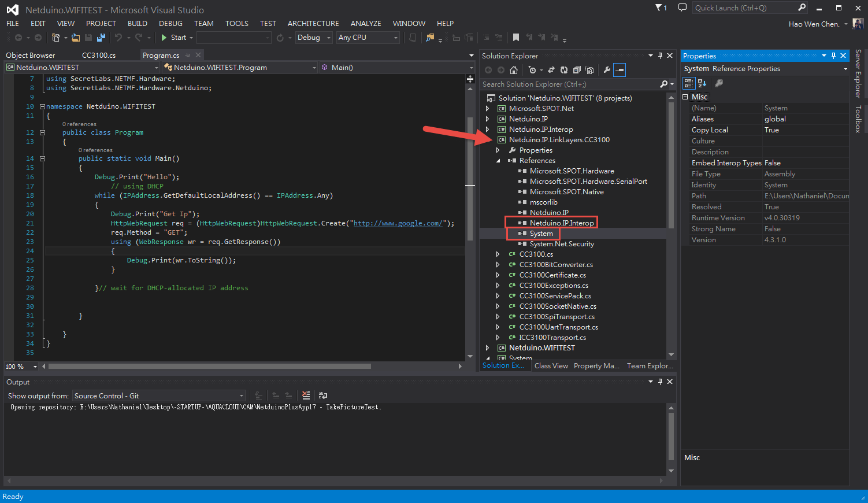
Task: Click the Start debugging button
Action: tap(173, 38)
